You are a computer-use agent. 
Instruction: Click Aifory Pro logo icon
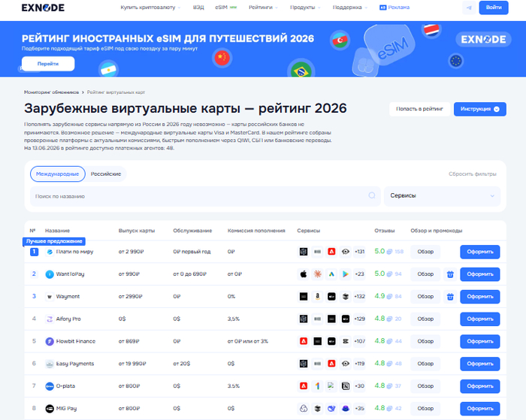coord(50,319)
